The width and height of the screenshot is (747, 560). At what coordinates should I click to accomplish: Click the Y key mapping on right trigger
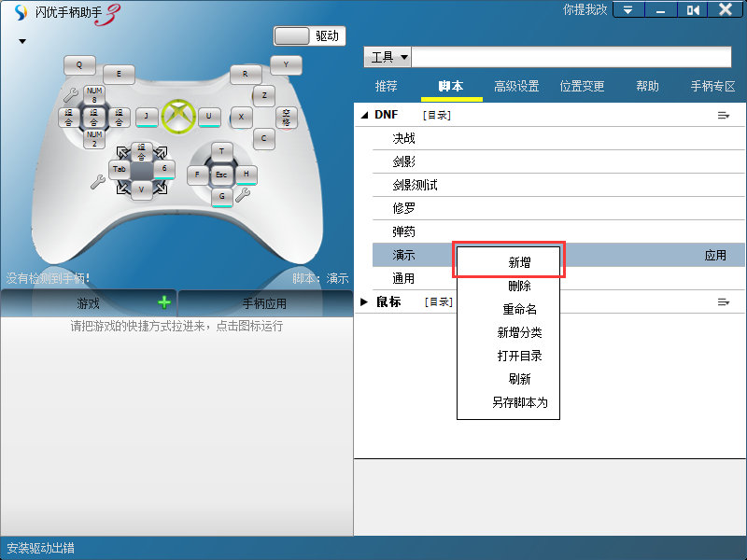pyautogui.click(x=286, y=65)
